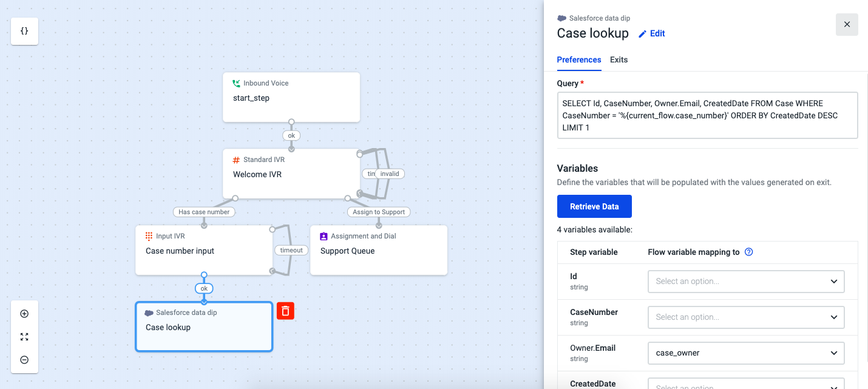Select the start_step node
This screenshot has height=389, width=868.
click(x=291, y=97)
